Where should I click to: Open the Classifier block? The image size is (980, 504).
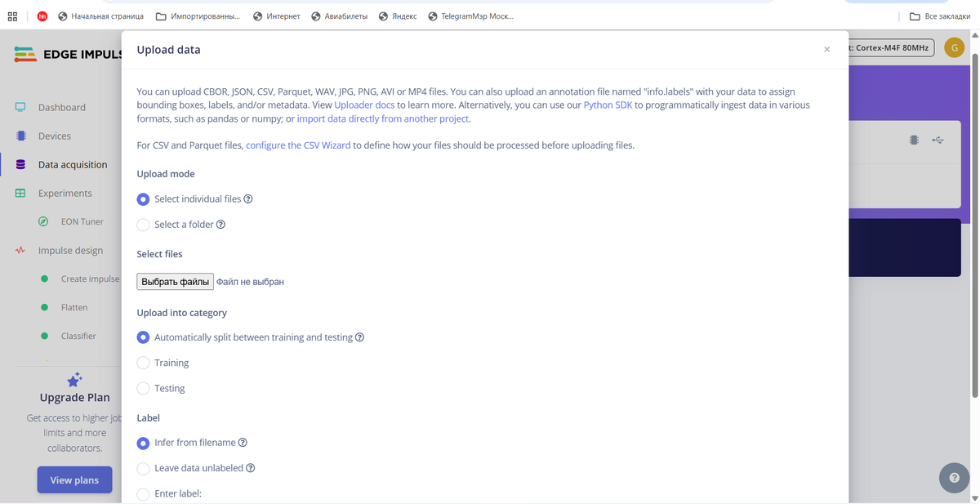78,336
